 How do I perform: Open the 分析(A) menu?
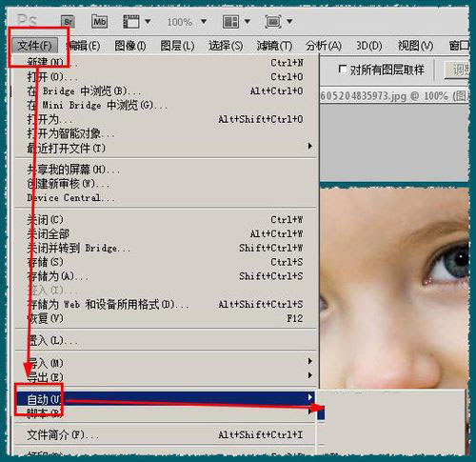324,46
